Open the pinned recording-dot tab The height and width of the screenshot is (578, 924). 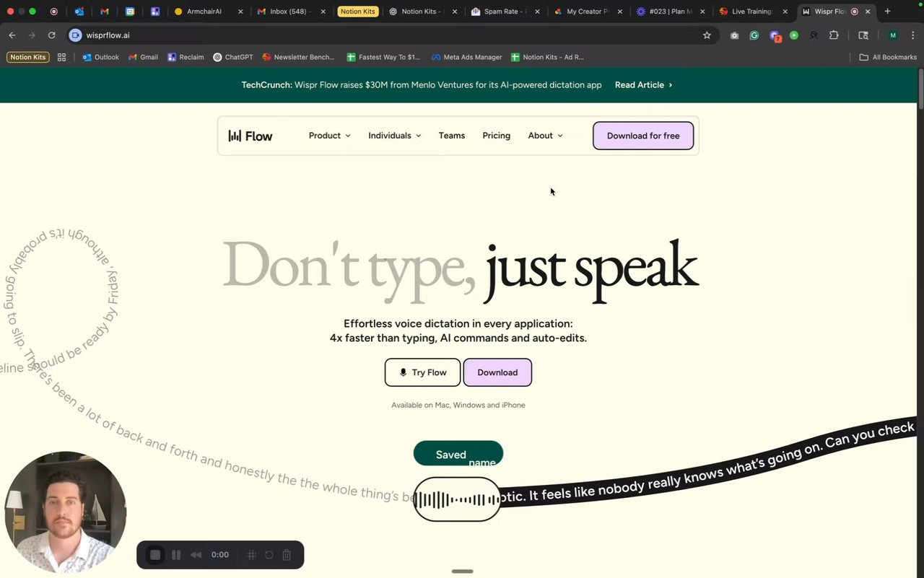54,12
